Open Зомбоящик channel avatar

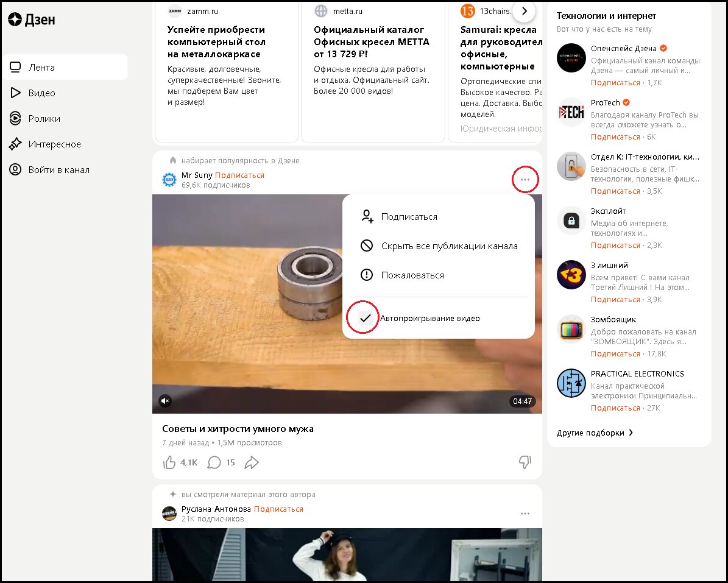[571, 328]
